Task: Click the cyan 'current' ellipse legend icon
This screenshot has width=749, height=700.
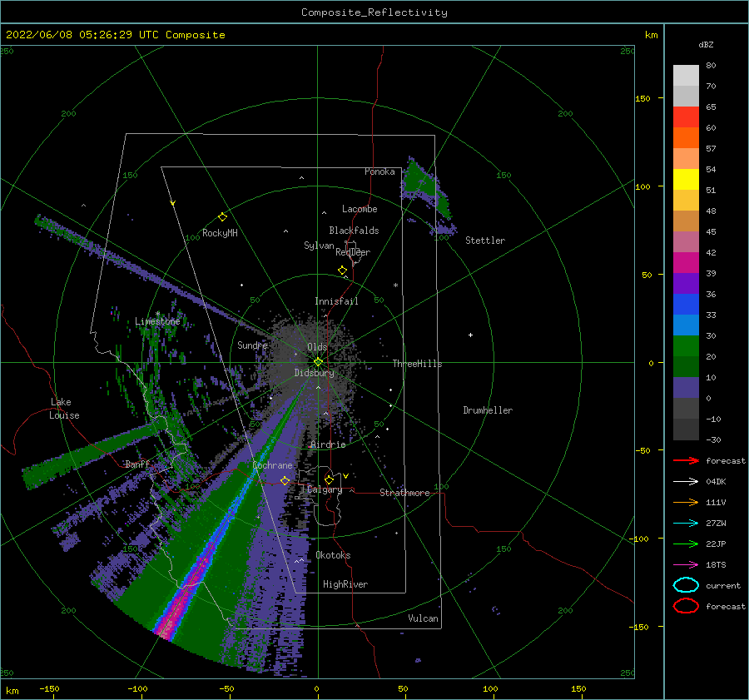Action: pos(686,585)
